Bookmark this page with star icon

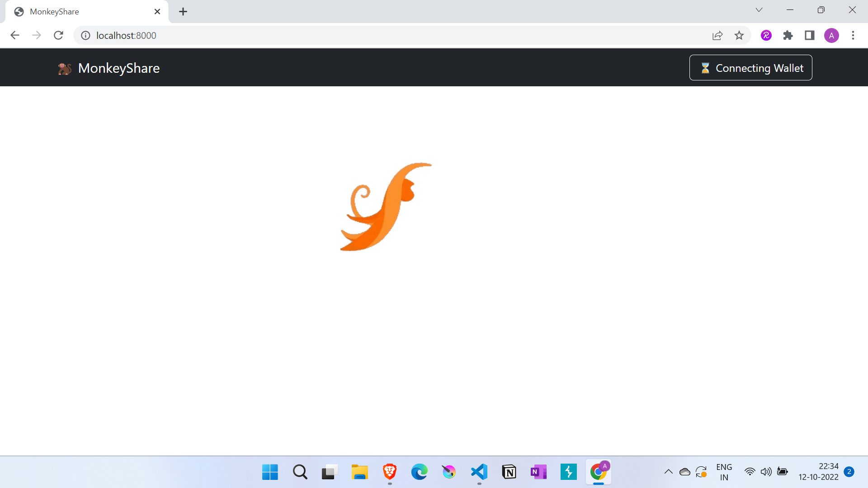click(x=739, y=35)
